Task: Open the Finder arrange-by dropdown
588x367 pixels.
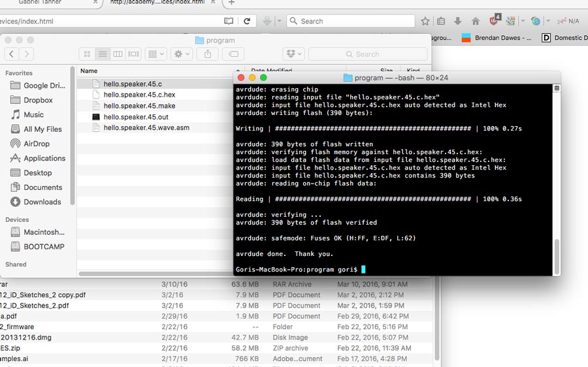Action: coord(156,54)
